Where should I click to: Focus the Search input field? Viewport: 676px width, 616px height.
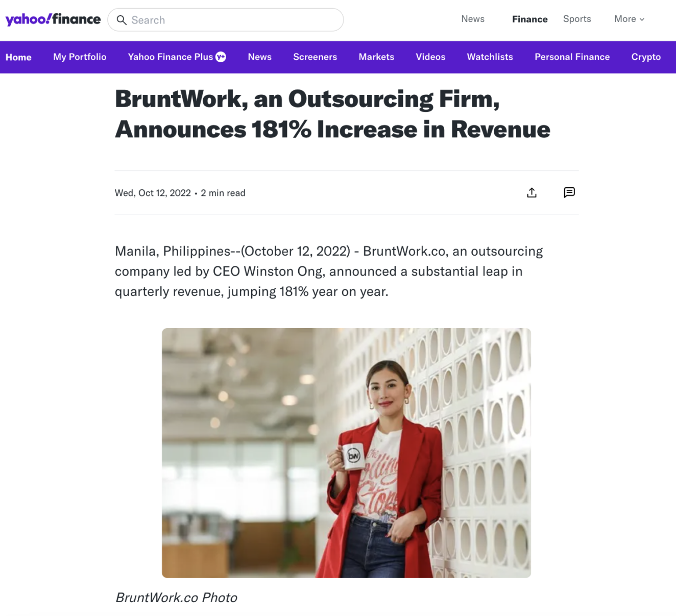226,20
